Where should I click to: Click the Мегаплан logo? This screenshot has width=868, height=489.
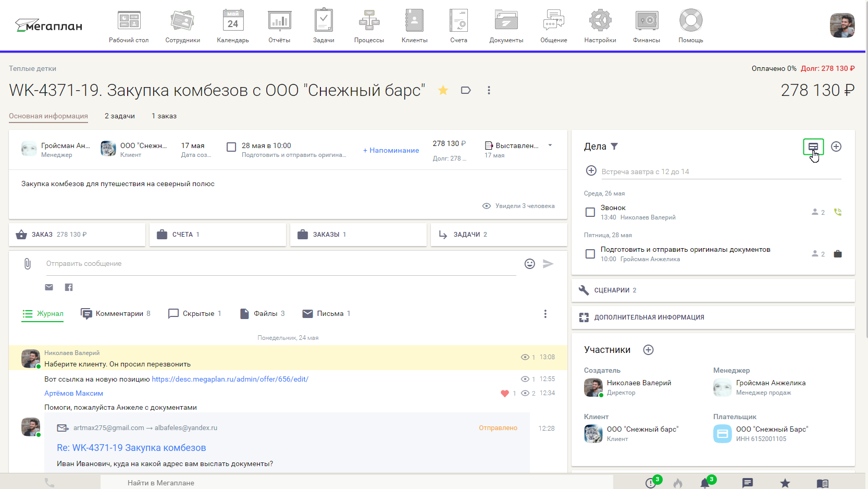[48, 26]
